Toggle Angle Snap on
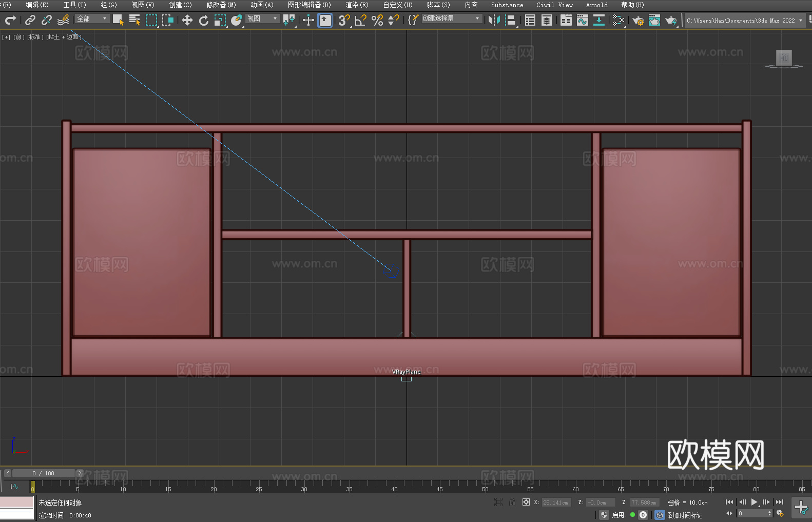Screen dimensions: 812x522 tap(361, 20)
